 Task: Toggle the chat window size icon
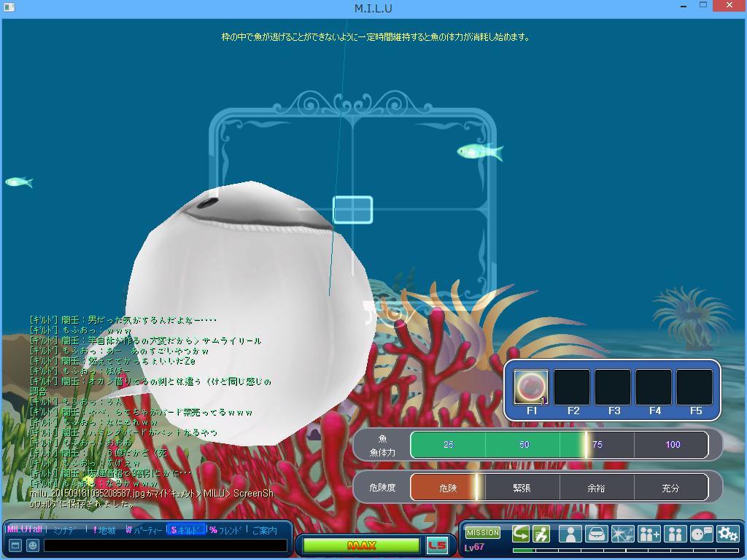coord(15,545)
